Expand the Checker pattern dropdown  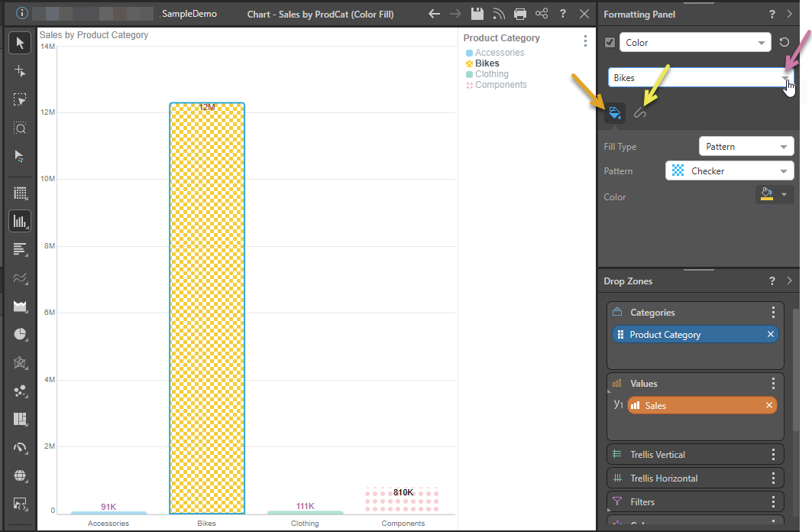pos(730,171)
